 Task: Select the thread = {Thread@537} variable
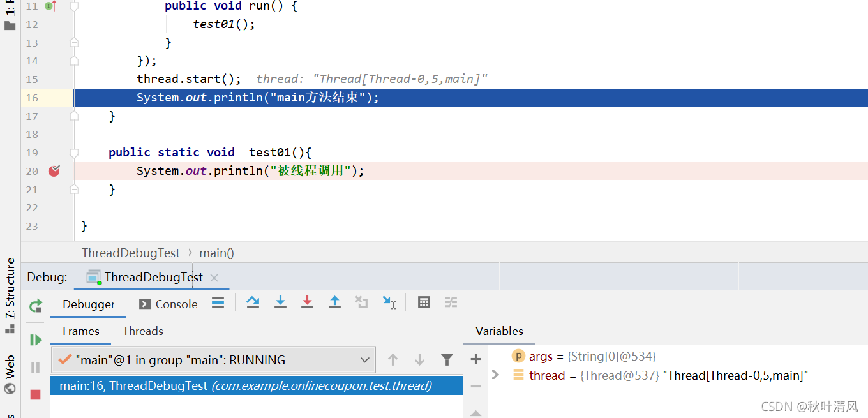(x=661, y=375)
